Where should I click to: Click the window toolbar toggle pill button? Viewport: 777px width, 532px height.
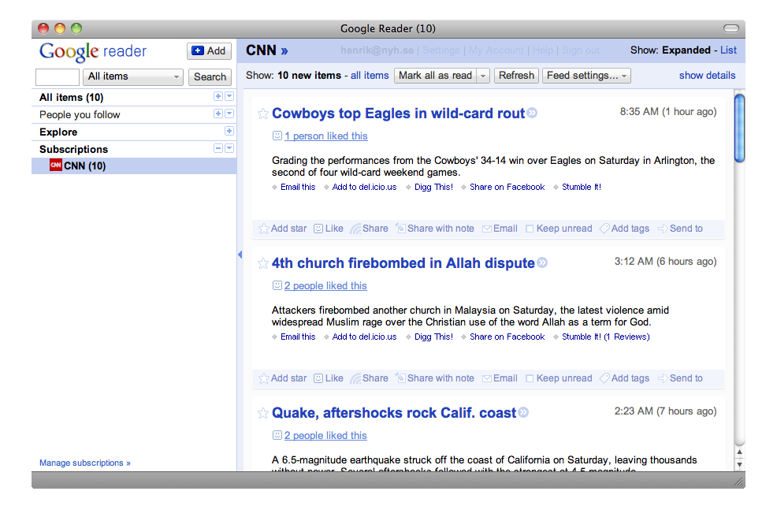tap(731, 28)
